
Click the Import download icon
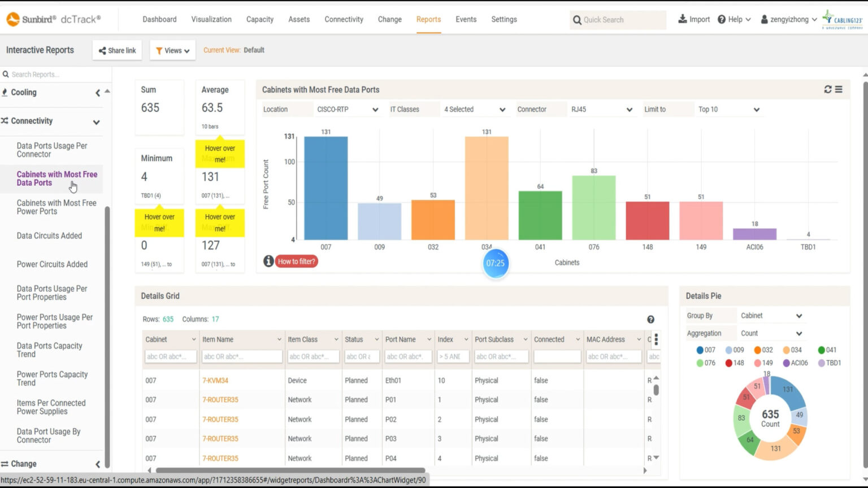pyautogui.click(x=682, y=19)
